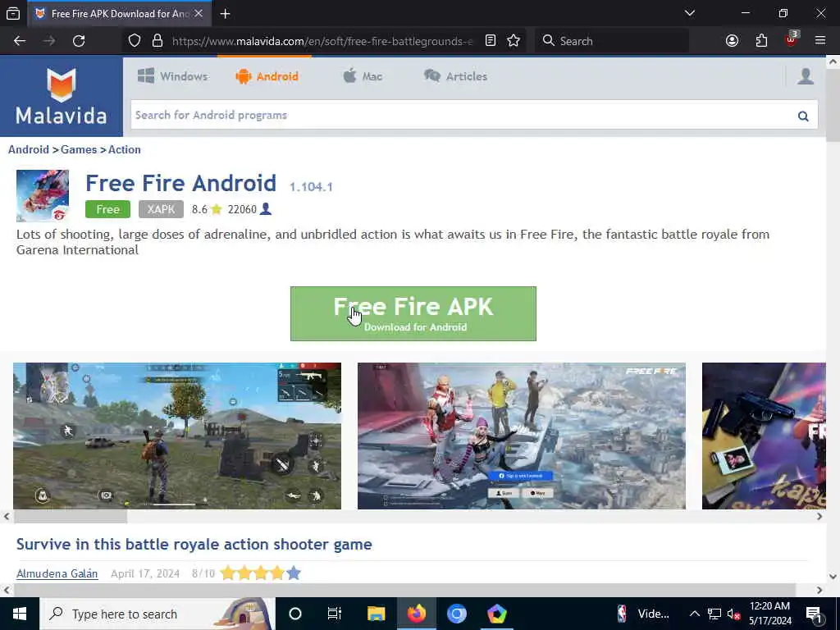Bookmark this page with the star icon
The image size is (840, 630).
point(514,41)
